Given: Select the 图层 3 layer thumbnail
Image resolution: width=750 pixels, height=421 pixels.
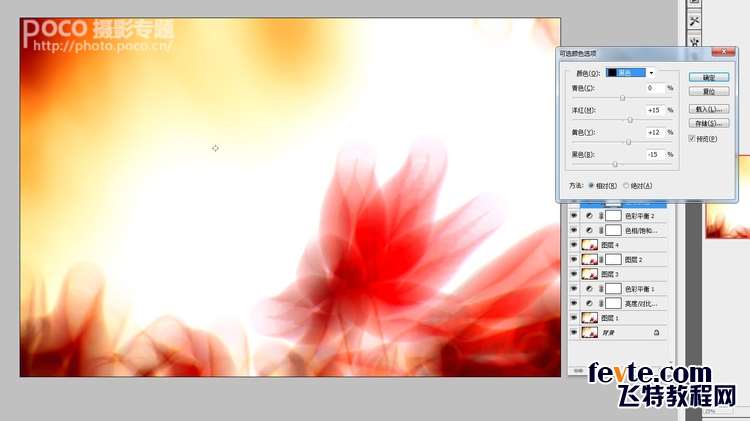Looking at the screenshot, I should click(589, 274).
